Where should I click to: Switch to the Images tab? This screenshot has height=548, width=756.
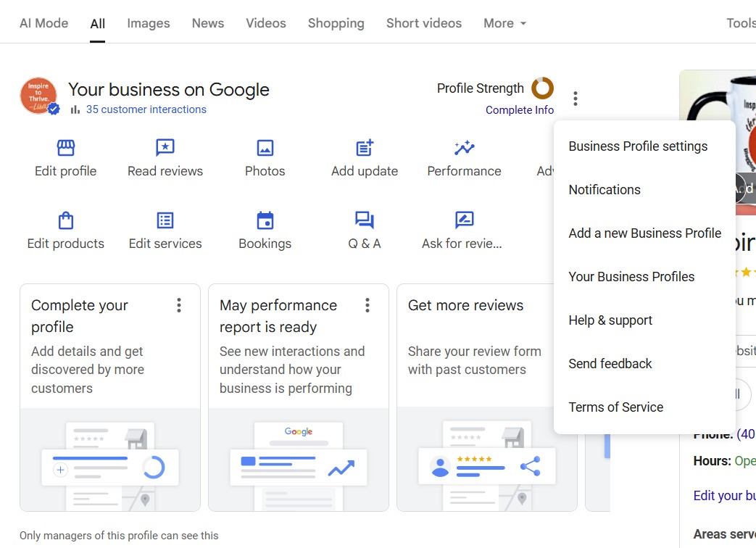click(x=149, y=23)
